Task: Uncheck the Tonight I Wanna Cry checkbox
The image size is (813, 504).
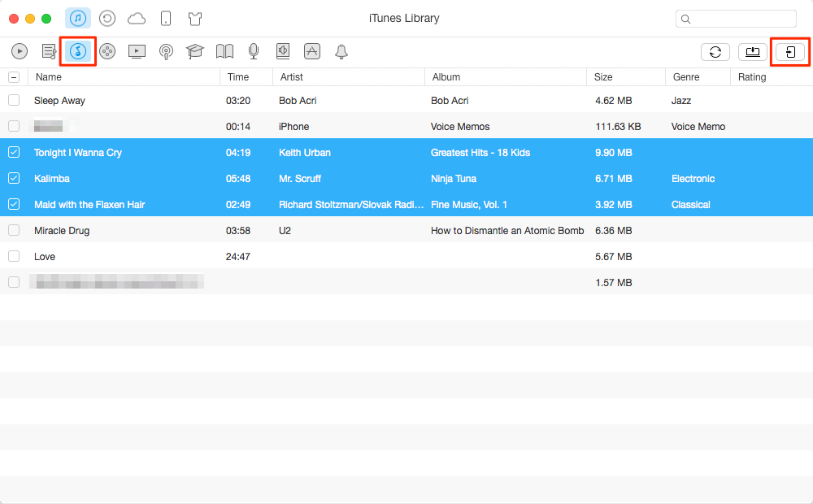Action: point(14,152)
